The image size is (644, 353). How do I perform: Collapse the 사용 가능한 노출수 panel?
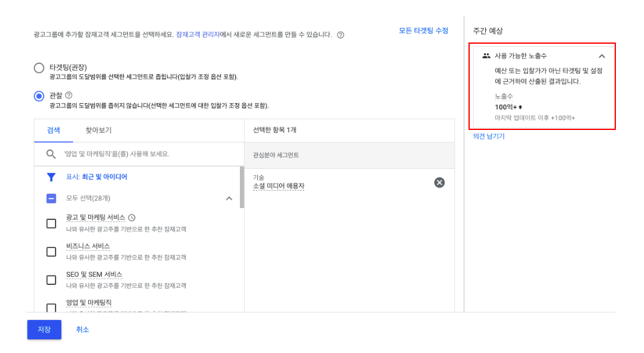tap(602, 56)
